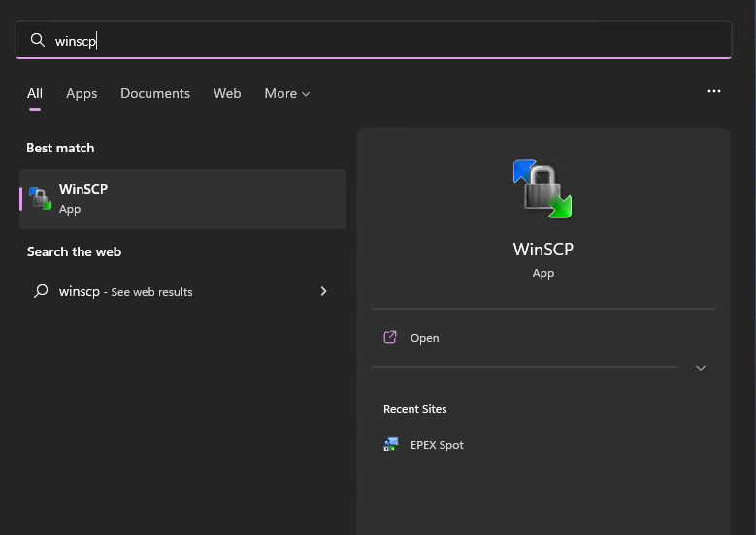Click the search field containing winscp
This screenshot has width=756, height=535.
point(374,40)
